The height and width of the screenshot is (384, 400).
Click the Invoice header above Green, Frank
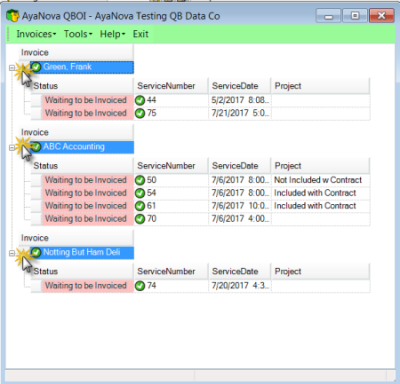point(76,53)
